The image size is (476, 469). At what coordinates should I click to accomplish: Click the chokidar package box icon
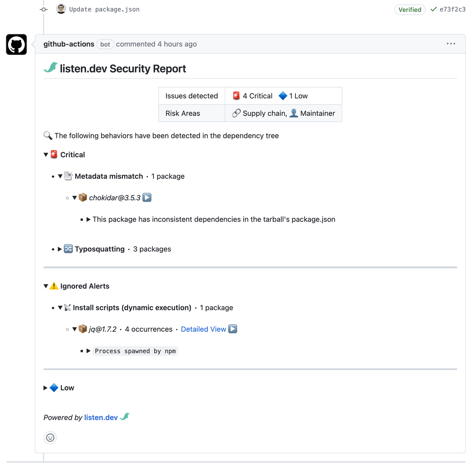click(x=83, y=197)
